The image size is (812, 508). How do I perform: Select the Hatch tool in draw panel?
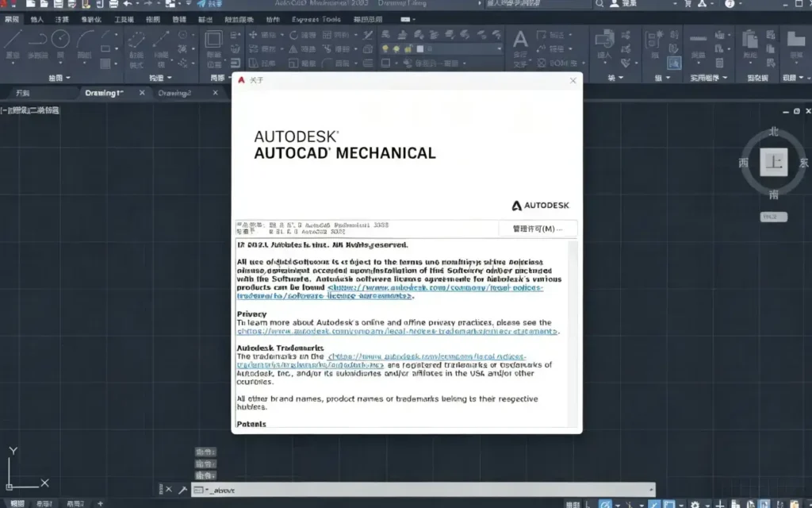(105, 63)
